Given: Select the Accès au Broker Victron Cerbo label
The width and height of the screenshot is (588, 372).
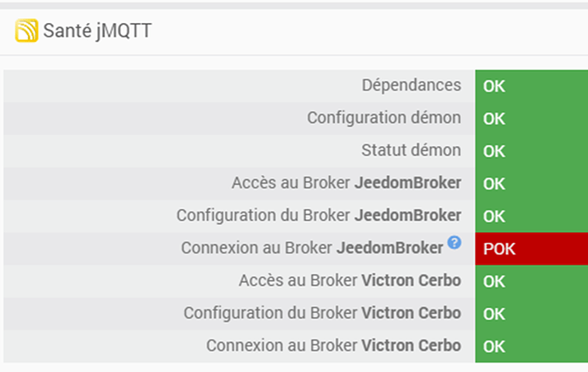Looking at the screenshot, I should [x=349, y=281].
